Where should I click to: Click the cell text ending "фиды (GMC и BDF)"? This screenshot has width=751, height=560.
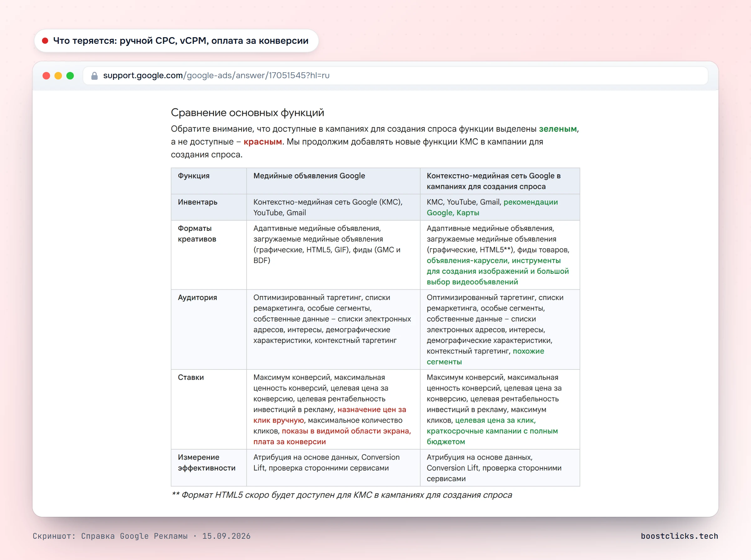[x=327, y=244]
